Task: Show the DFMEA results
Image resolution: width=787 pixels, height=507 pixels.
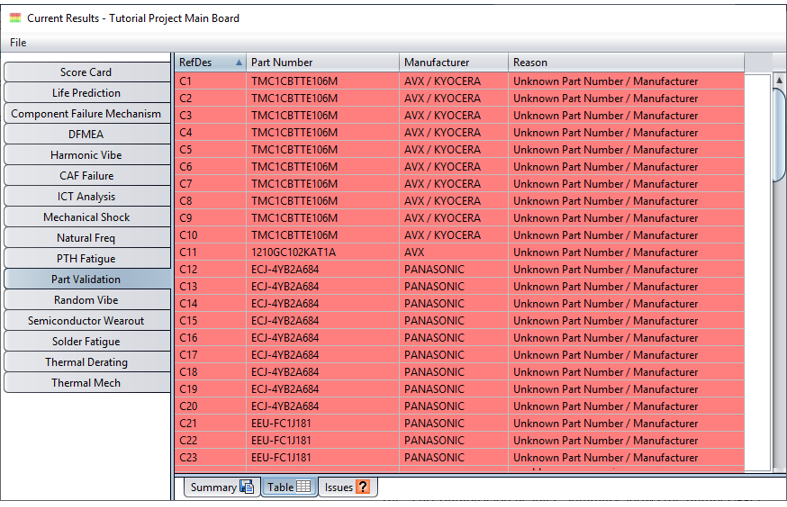Action: [x=86, y=134]
